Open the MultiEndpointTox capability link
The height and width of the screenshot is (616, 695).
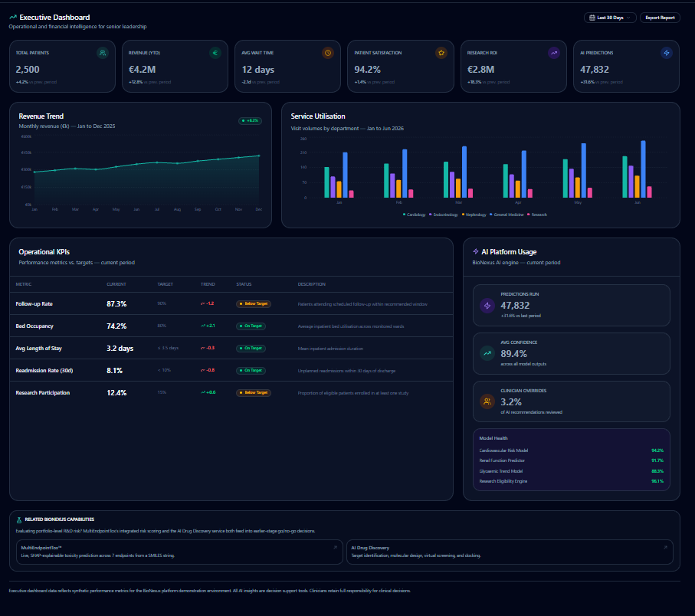click(179, 552)
